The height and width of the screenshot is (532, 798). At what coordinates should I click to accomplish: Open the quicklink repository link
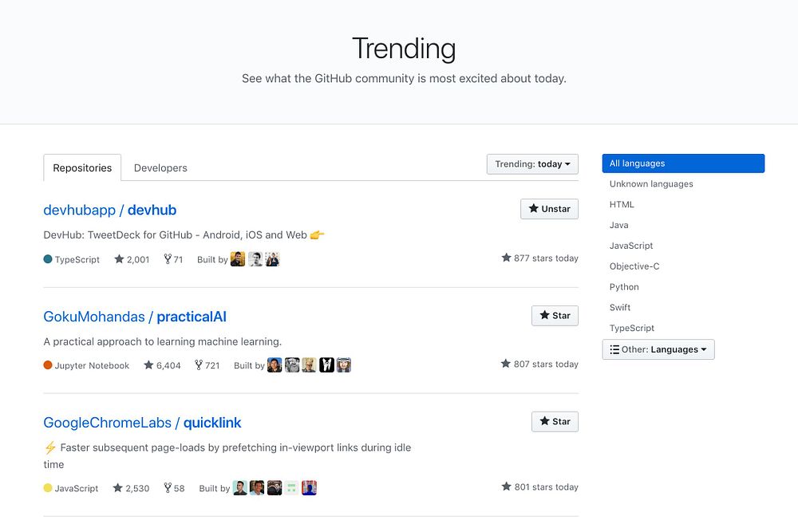pyautogui.click(x=212, y=423)
